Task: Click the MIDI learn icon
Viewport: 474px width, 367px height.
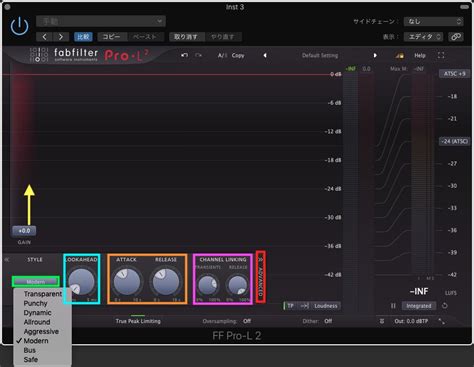Action: coord(399,55)
